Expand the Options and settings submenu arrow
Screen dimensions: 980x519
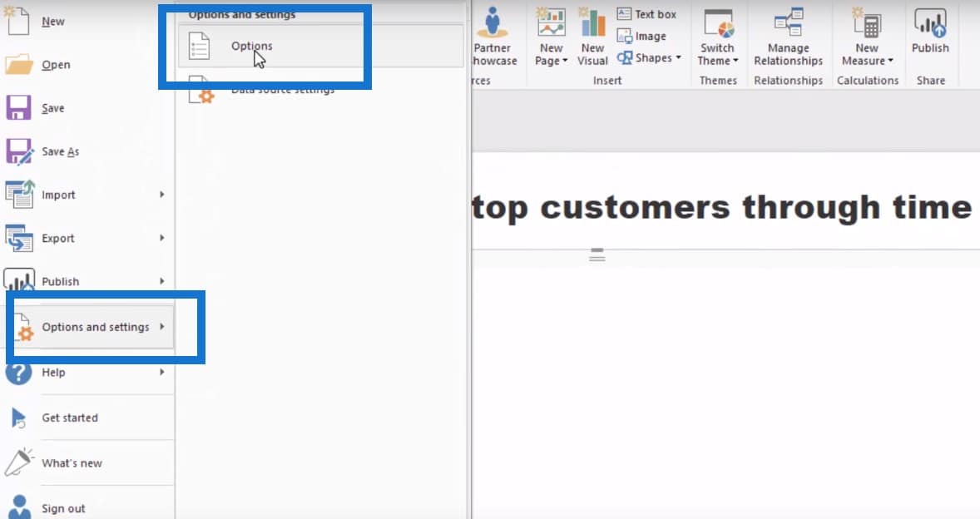tap(162, 326)
